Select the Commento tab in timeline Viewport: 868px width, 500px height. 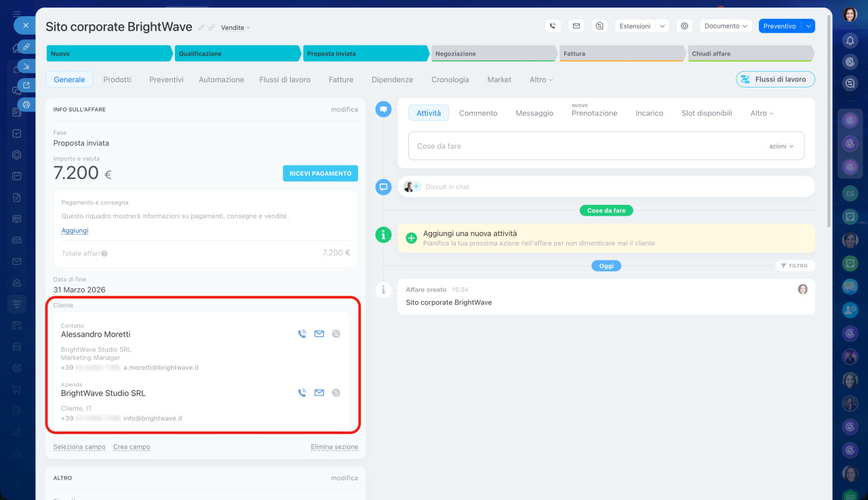tap(478, 113)
